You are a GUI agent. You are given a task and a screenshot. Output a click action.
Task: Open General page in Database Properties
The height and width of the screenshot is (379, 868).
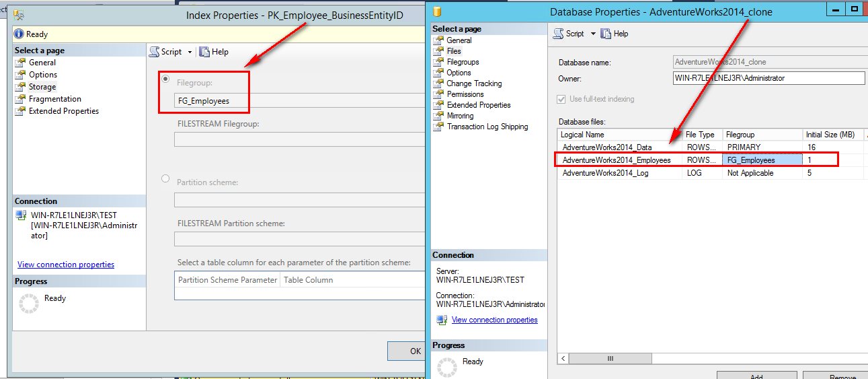(x=459, y=40)
